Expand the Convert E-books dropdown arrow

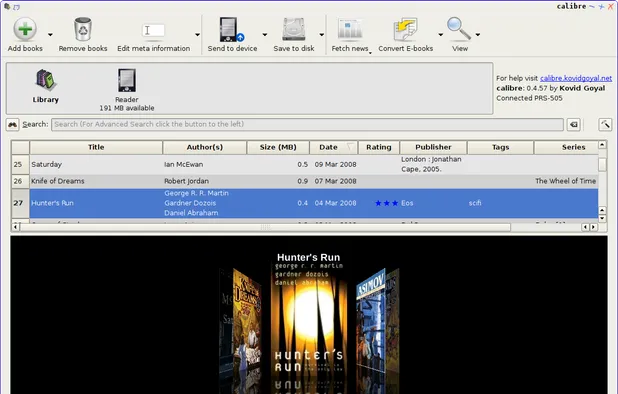[440, 35]
